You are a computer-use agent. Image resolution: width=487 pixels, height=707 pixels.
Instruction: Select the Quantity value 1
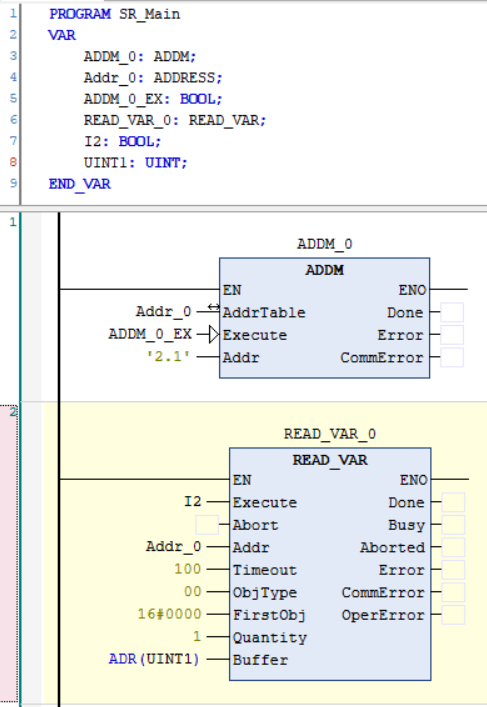pos(197,636)
